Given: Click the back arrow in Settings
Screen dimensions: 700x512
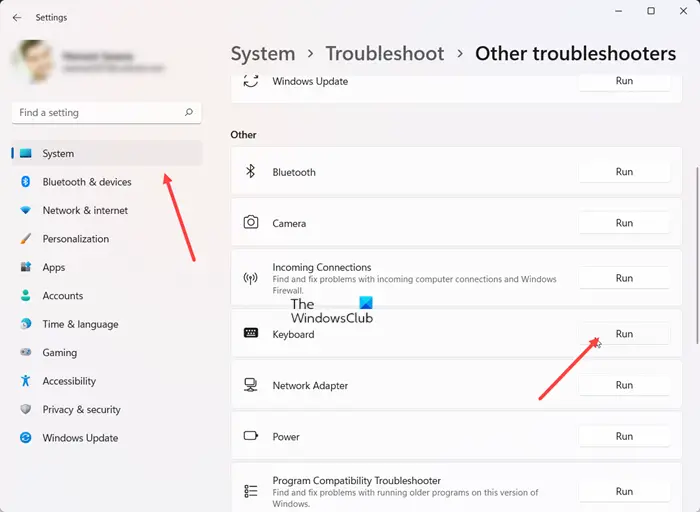Looking at the screenshot, I should (x=17, y=17).
